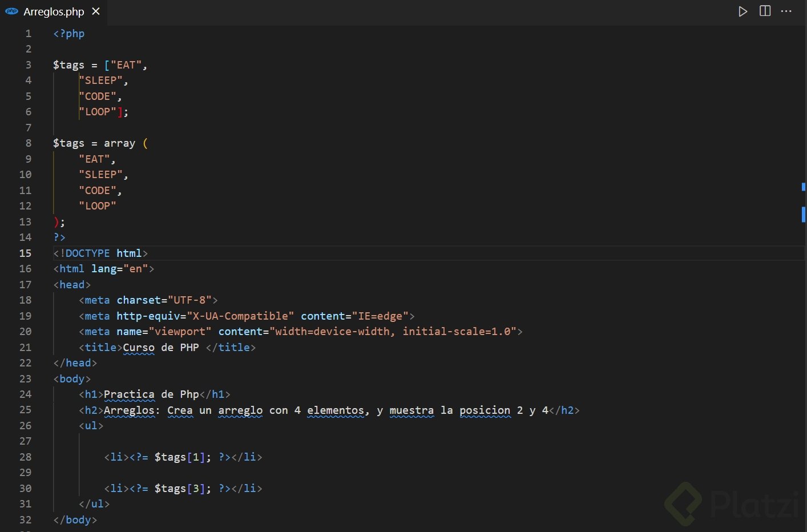This screenshot has height=532, width=807.
Task: Click the opening <?php tag
Action: [x=68, y=34]
